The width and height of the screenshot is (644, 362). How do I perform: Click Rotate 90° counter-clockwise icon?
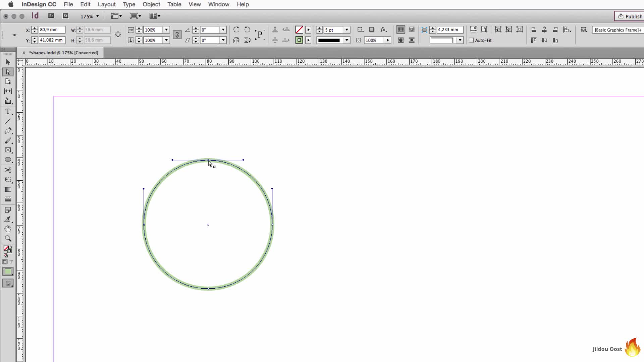[247, 29]
